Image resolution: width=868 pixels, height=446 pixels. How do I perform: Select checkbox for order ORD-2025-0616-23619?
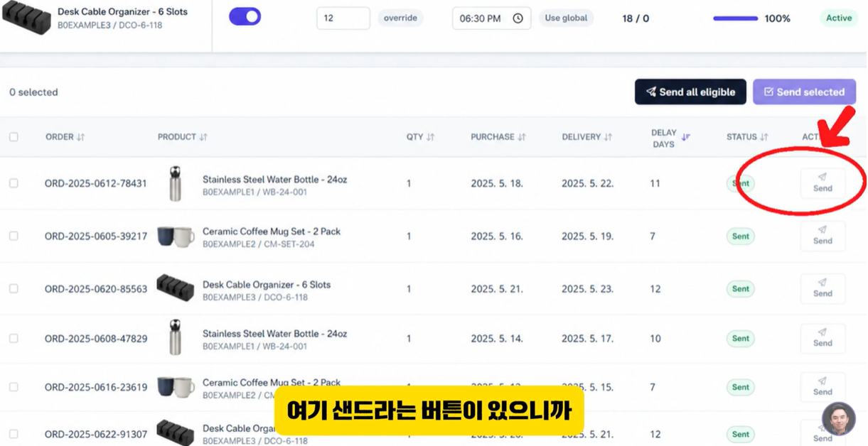click(14, 387)
